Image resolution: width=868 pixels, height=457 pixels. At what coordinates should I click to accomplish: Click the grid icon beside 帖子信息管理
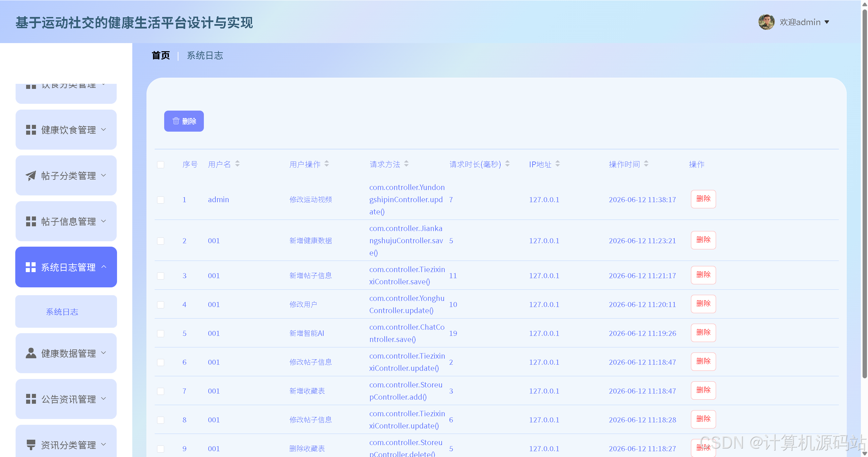tap(31, 221)
